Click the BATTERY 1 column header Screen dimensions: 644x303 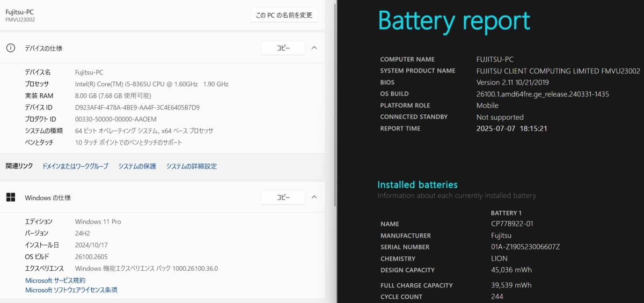point(506,213)
